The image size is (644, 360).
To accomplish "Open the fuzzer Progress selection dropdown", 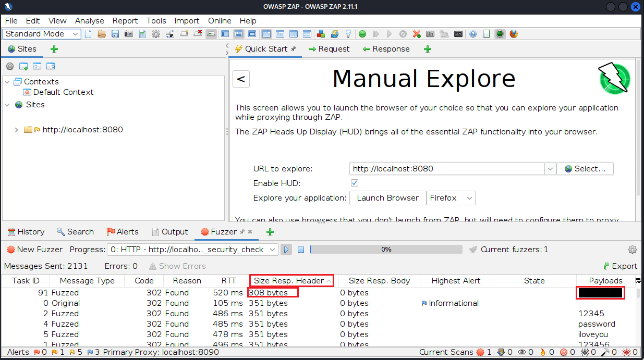I will pos(192,250).
